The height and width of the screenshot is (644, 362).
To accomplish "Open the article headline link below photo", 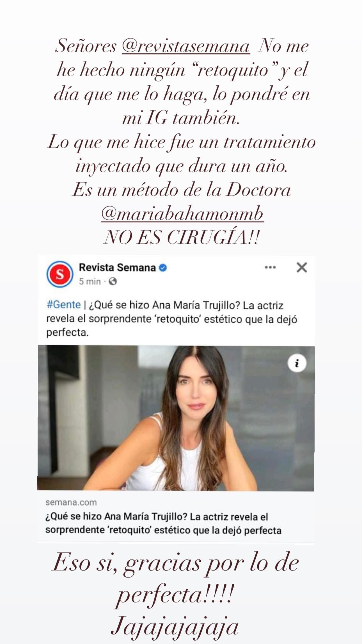I will 163,524.
